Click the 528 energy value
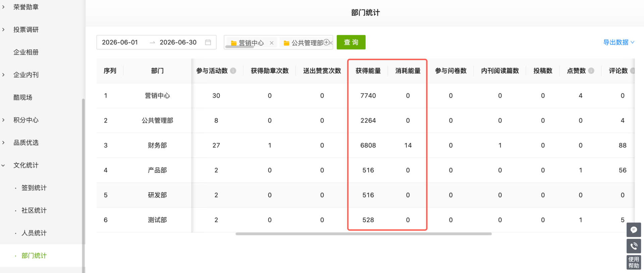 point(368,220)
